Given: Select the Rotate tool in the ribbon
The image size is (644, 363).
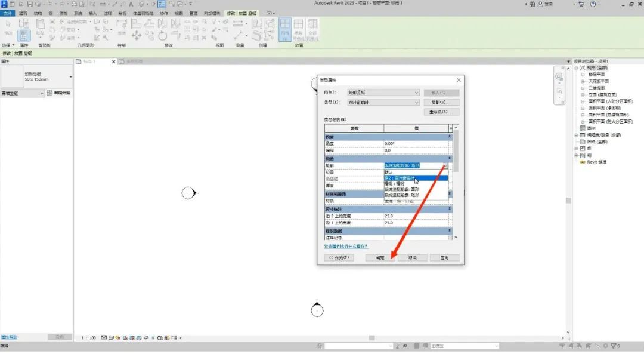Looking at the screenshot, I should pyautogui.click(x=163, y=36).
